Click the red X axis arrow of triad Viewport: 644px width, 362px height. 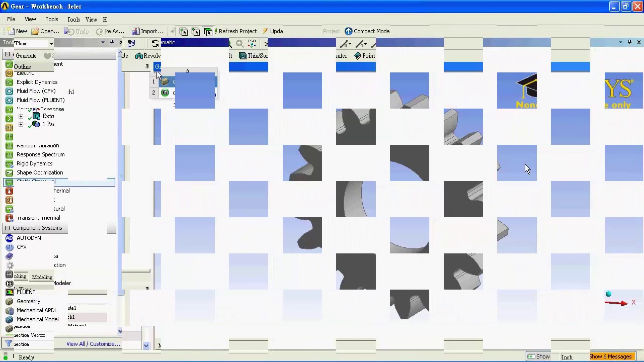tap(616, 303)
